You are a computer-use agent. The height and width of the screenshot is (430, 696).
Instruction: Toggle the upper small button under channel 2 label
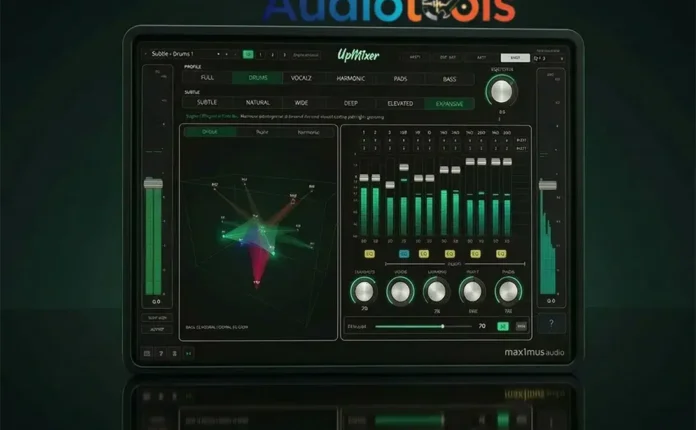pyautogui.click(x=376, y=141)
